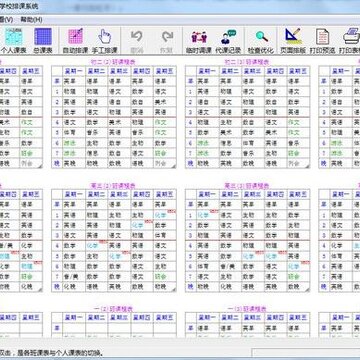Select the 一(3)班课程表 table title
Viewport: 360px width, 360px height.
coord(247,309)
